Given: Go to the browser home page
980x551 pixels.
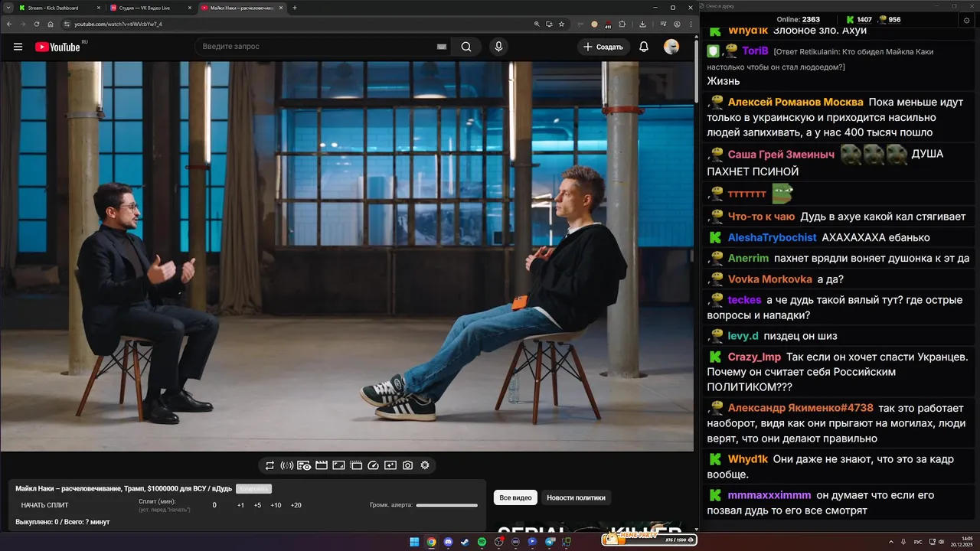Looking at the screenshot, I should tap(51, 24).
